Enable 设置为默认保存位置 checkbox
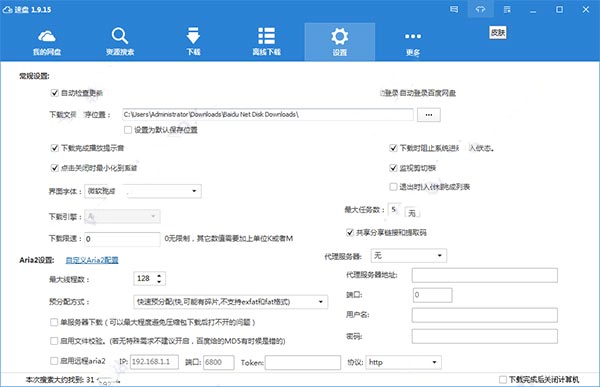 [x=128, y=130]
